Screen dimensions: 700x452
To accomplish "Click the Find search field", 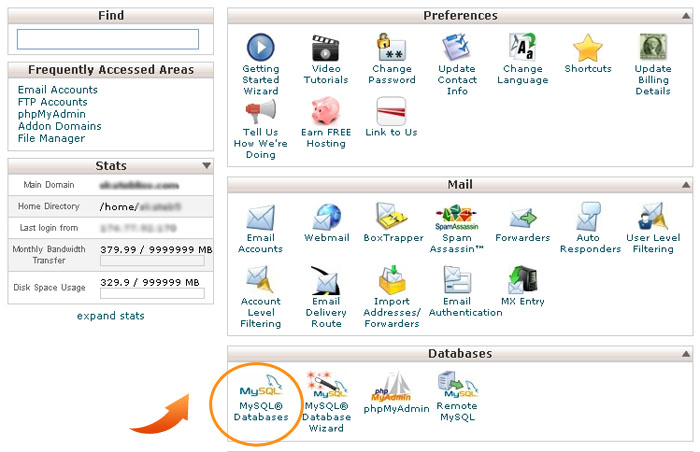I will 108,39.
